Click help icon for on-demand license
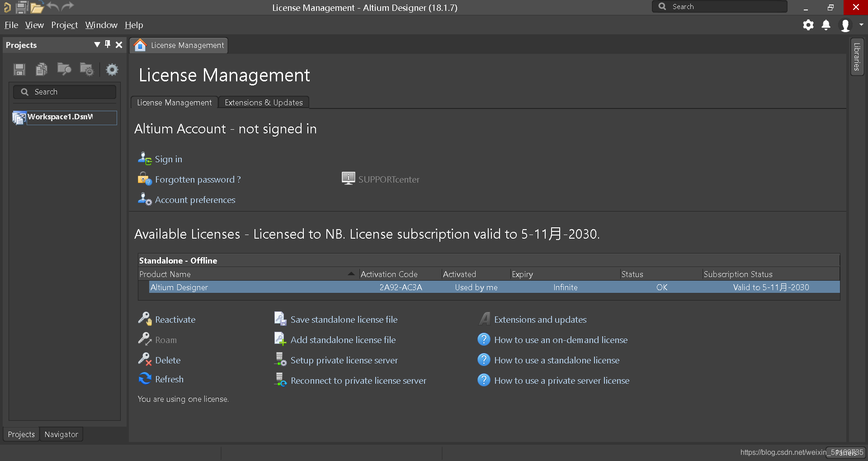The height and width of the screenshot is (461, 868). point(484,339)
